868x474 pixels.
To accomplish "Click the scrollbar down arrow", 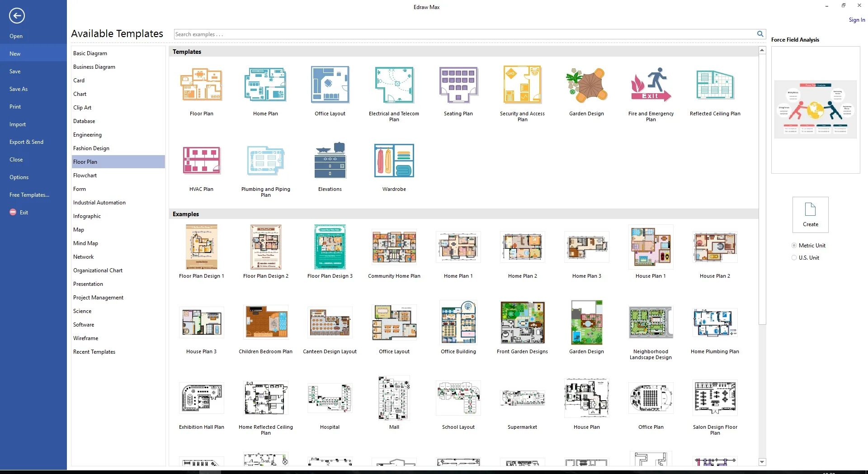I will 762,462.
